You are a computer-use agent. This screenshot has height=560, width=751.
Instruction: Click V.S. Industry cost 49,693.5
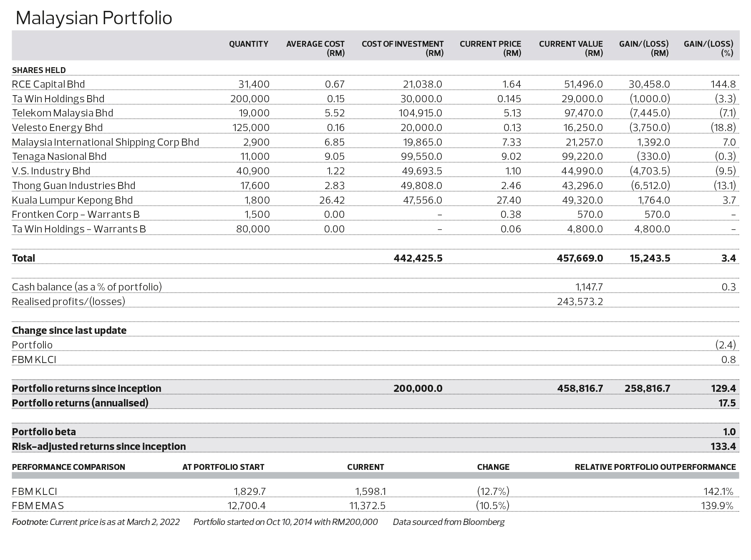423,171
